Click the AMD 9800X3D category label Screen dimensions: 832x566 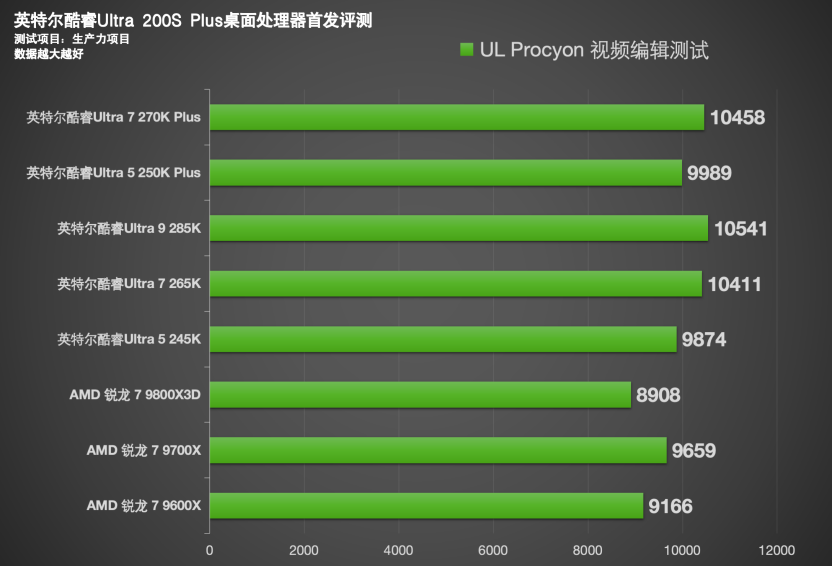pos(135,395)
